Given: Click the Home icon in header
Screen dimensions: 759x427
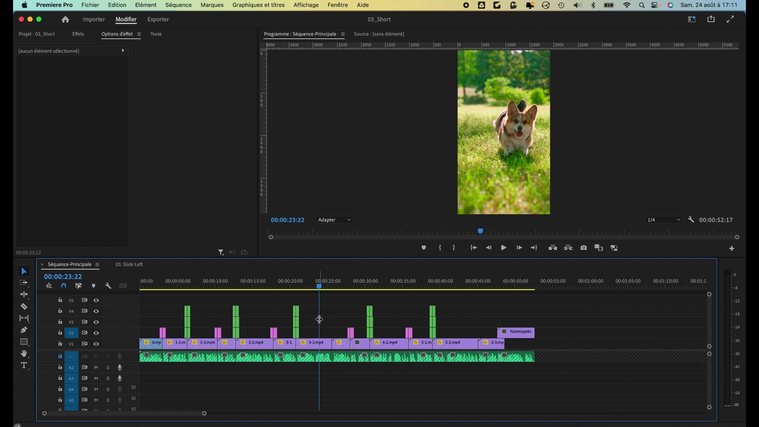Looking at the screenshot, I should [65, 19].
